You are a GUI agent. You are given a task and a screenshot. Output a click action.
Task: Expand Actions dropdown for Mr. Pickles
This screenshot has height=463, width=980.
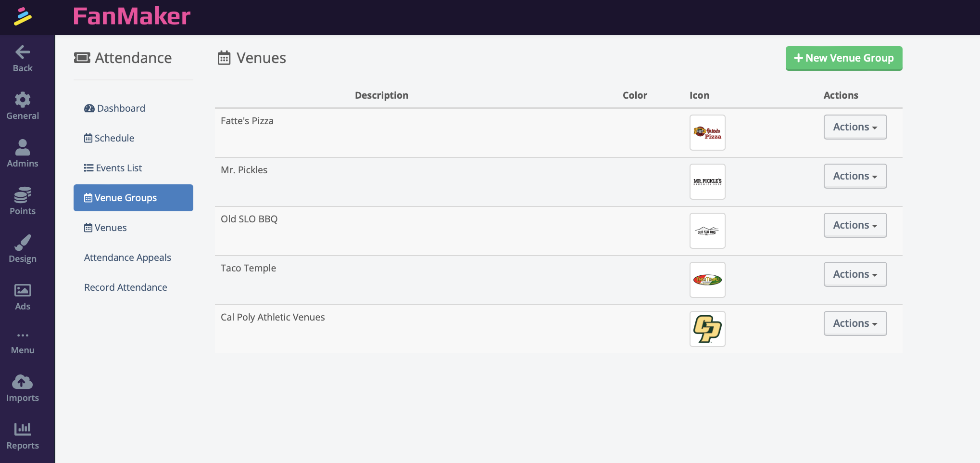854,176
